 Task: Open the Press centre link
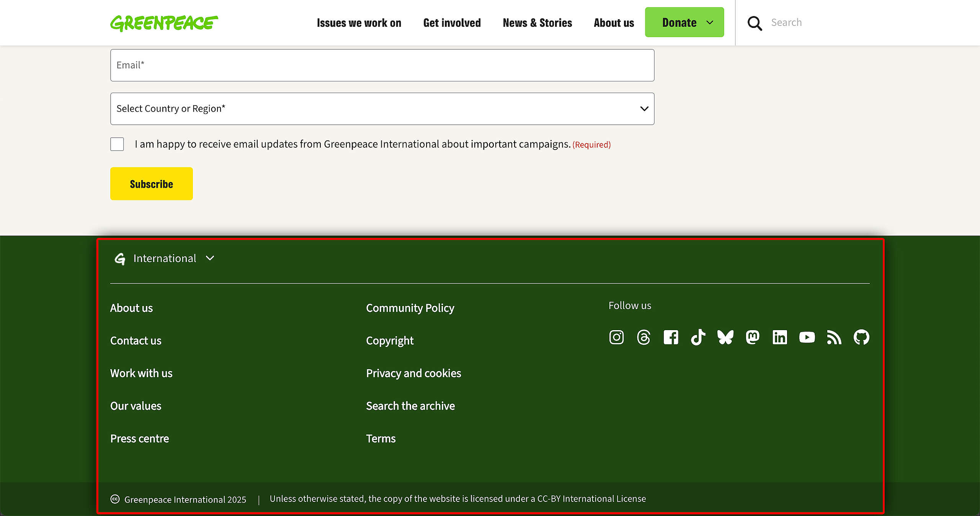pos(139,438)
